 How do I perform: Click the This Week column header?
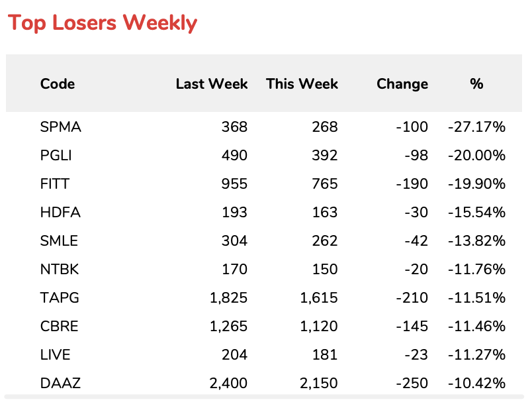[x=302, y=84]
